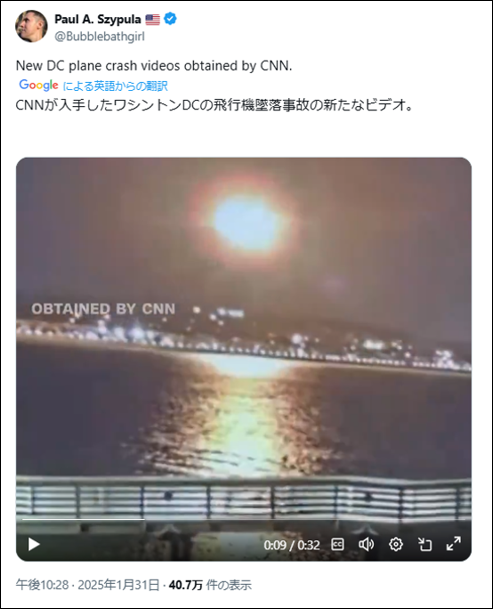Click the US flag emoji beside the name
This screenshot has width=493, height=609.
152,19
